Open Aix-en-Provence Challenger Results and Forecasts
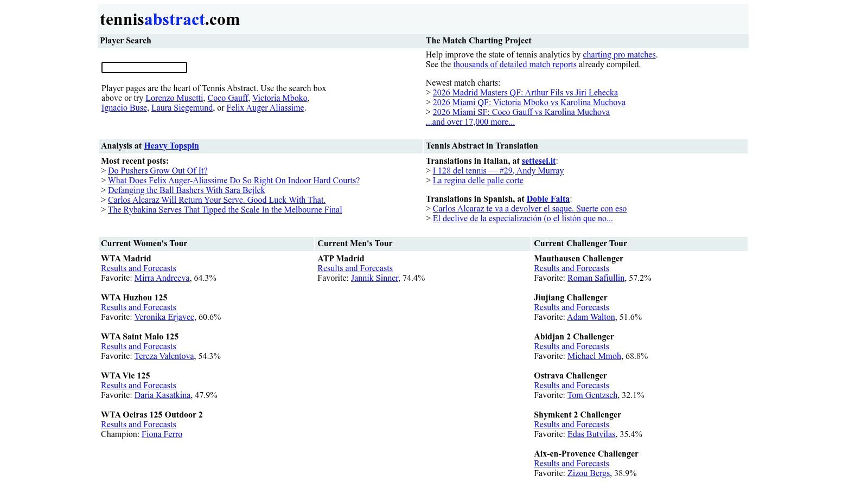Viewport: 868px width, 488px height. point(571,464)
